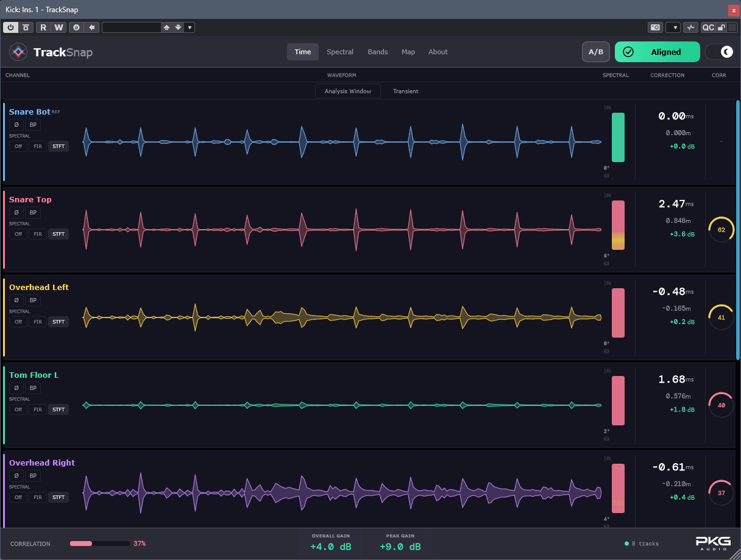Click the preset name field
The height and width of the screenshot is (560, 741).
tap(131, 27)
